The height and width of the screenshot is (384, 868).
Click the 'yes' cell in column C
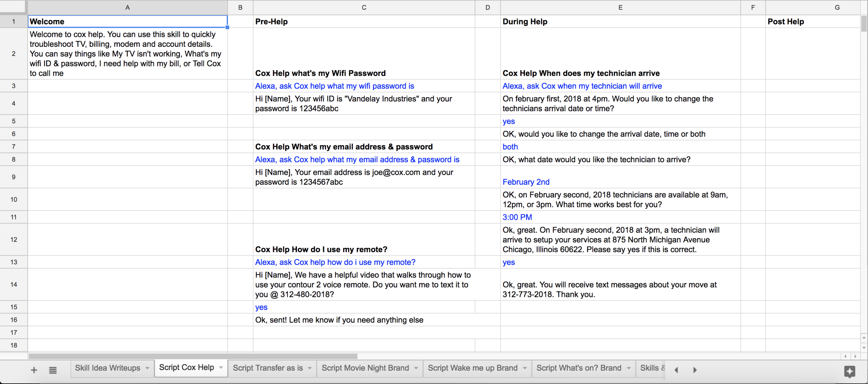364,307
